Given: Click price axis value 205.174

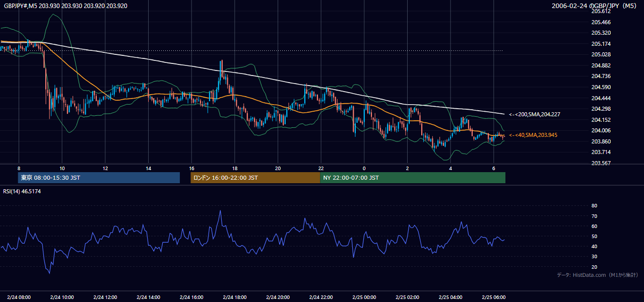Looking at the screenshot, I should (601, 44).
